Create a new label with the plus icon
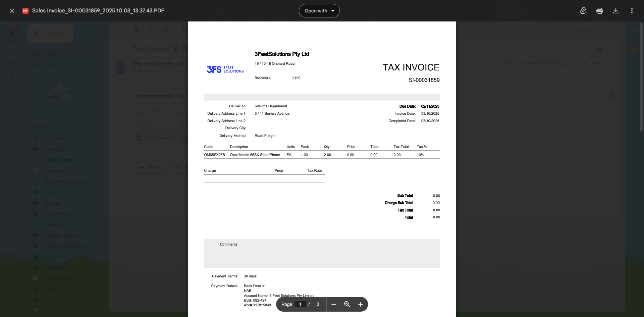The height and width of the screenshot is (317, 644). pos(98,125)
